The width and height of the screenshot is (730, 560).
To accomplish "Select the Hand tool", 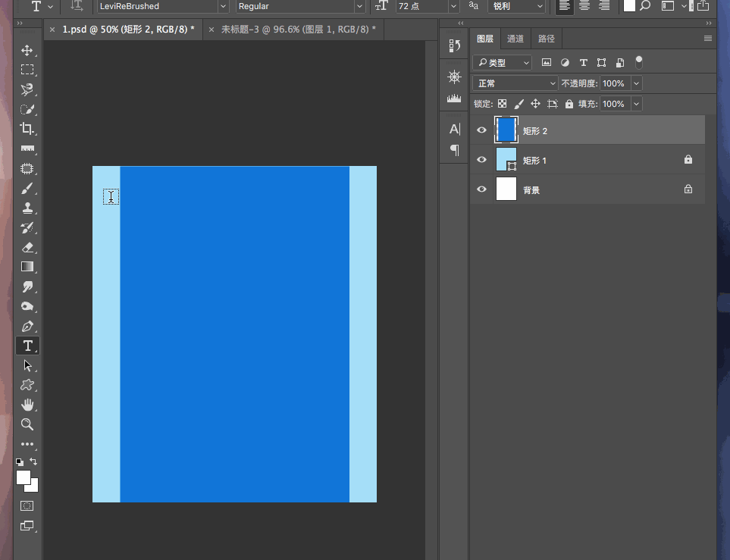I will click(27, 404).
